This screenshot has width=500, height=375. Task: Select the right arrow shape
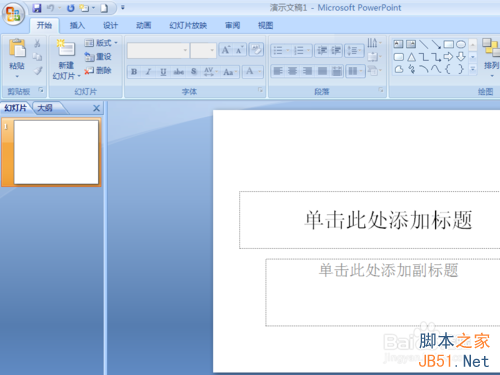point(448,57)
